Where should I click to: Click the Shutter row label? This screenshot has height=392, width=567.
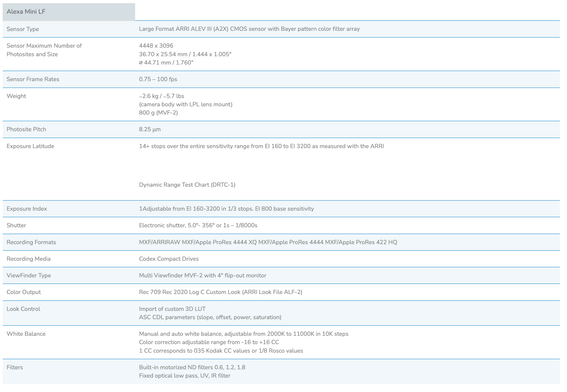point(16,225)
